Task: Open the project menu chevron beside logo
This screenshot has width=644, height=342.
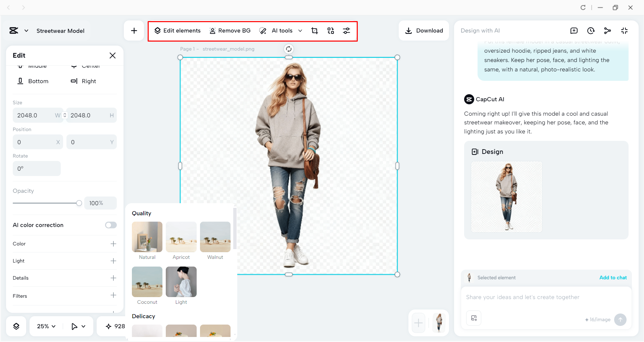Action: click(x=26, y=31)
